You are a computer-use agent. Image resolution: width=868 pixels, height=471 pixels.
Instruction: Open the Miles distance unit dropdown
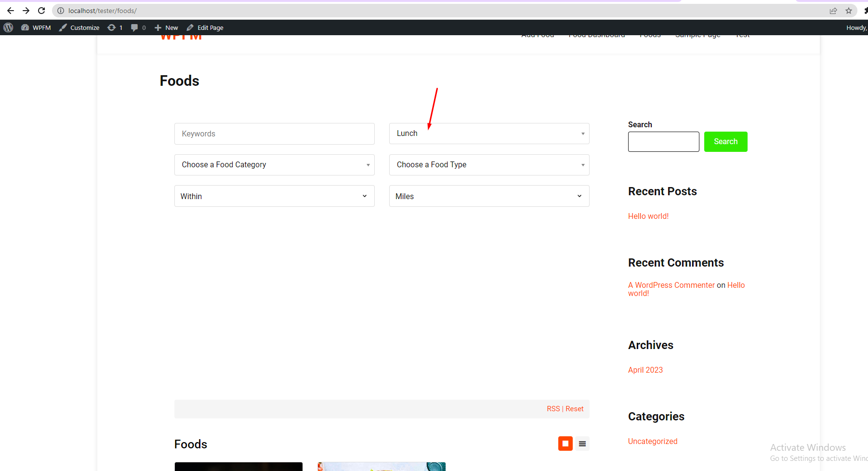(x=488, y=196)
